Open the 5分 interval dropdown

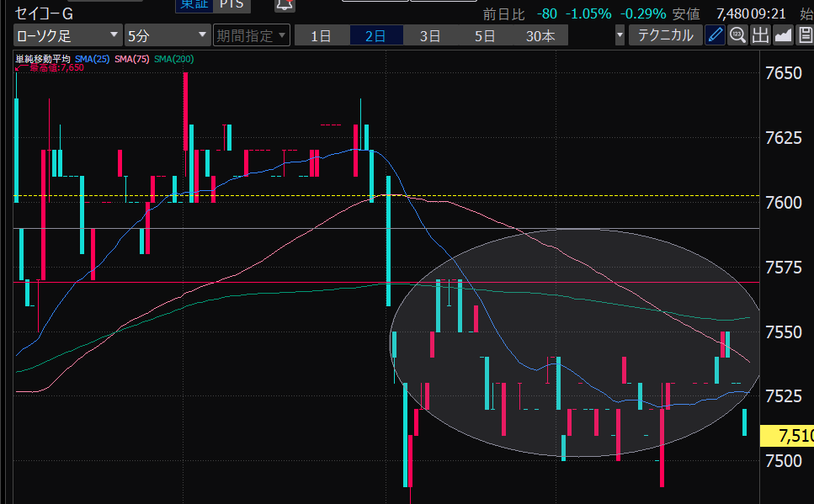[167, 35]
